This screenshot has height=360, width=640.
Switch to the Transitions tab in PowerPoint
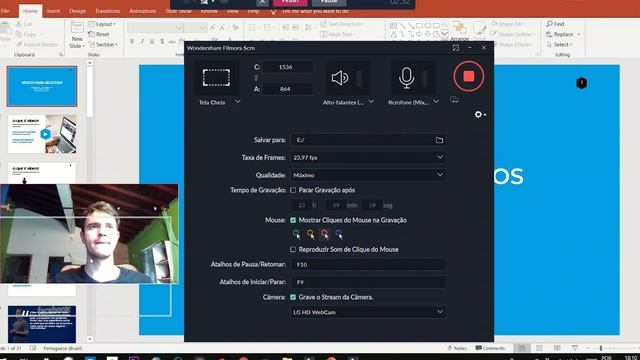107,11
